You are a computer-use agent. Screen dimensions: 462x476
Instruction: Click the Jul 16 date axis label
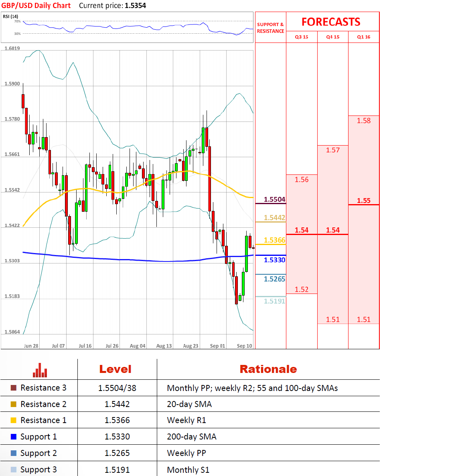(x=85, y=346)
